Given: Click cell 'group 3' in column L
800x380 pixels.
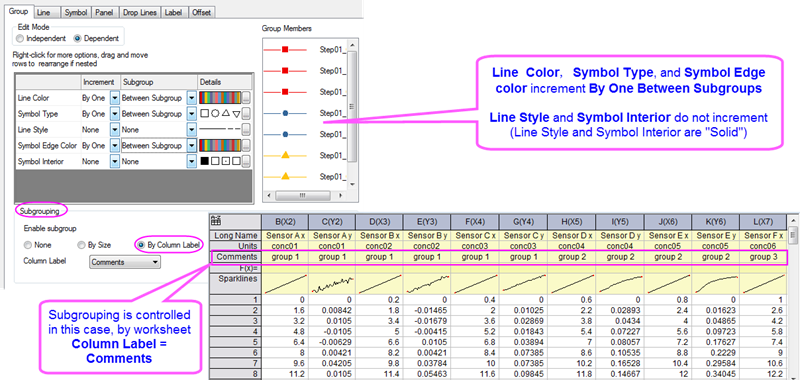Looking at the screenshot, I should point(763,257).
